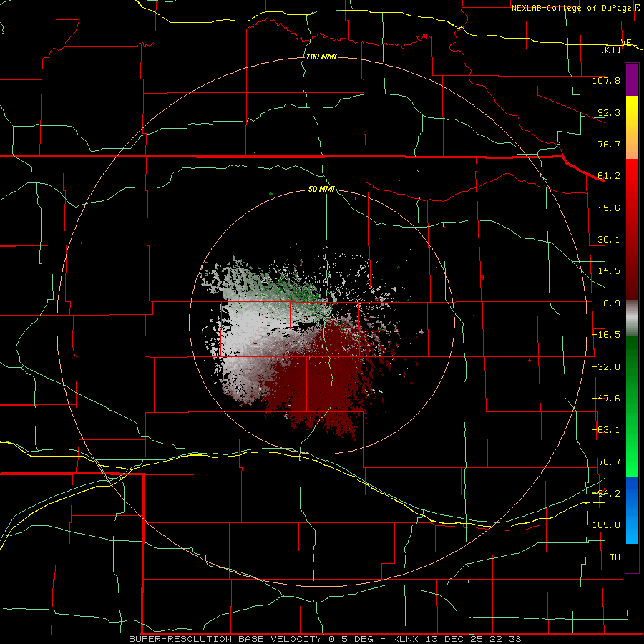Click the -94.2 legend value
The height and width of the screenshot is (644, 644).
point(606,493)
